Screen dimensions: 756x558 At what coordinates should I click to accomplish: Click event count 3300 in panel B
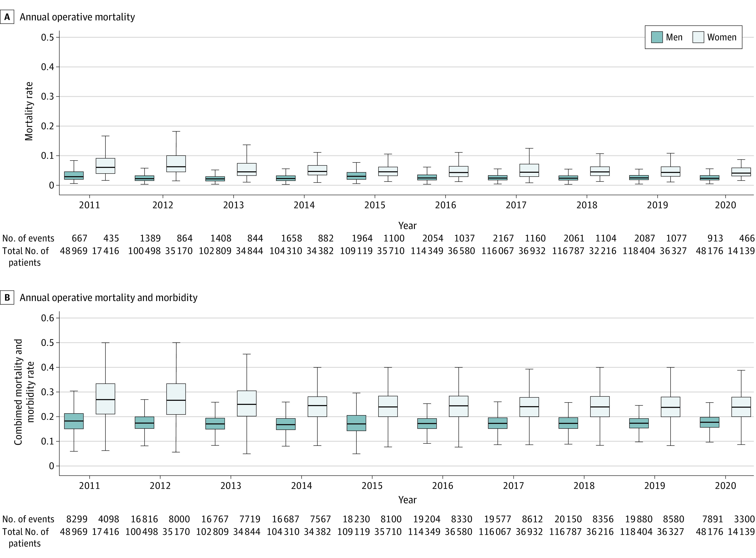(744, 519)
